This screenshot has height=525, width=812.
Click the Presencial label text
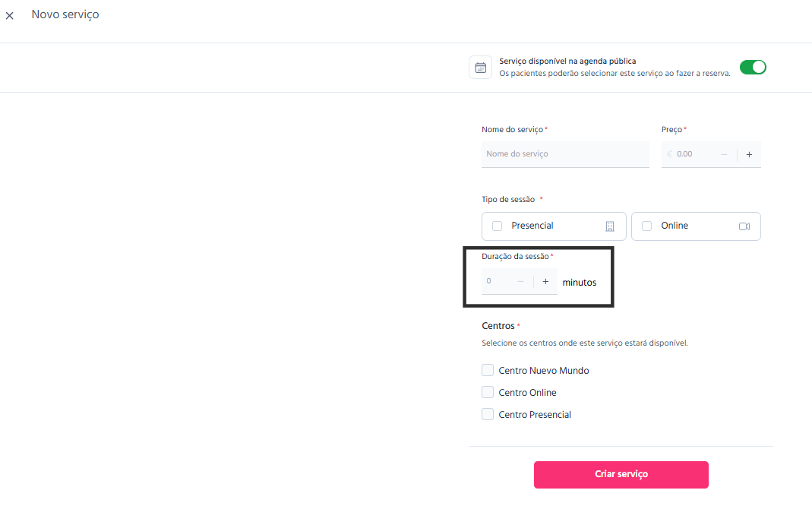532,226
